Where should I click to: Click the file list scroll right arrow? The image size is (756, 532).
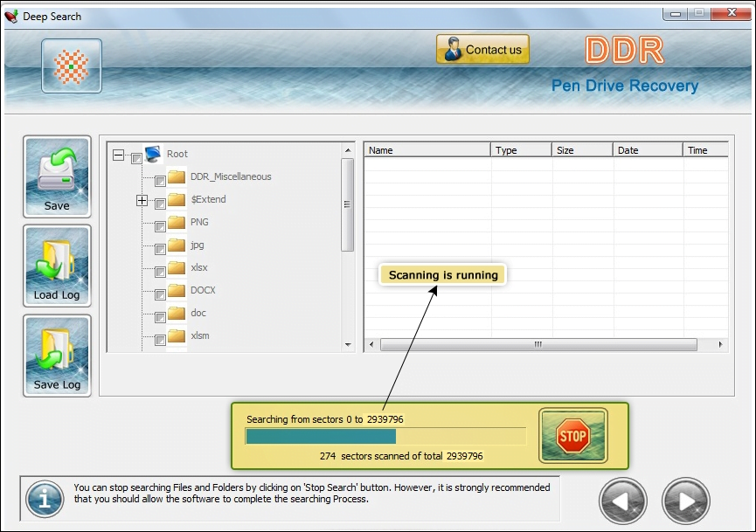pos(720,344)
